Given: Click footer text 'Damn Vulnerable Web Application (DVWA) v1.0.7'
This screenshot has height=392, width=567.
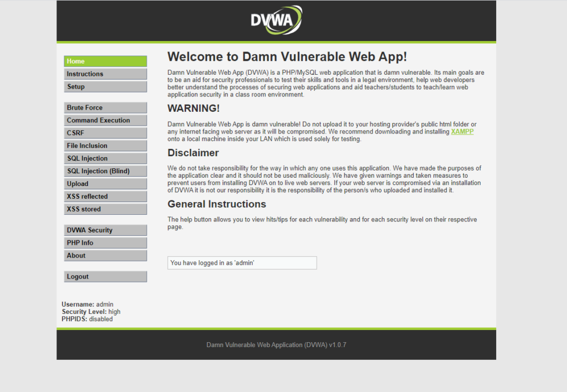Looking at the screenshot, I should (276, 344).
